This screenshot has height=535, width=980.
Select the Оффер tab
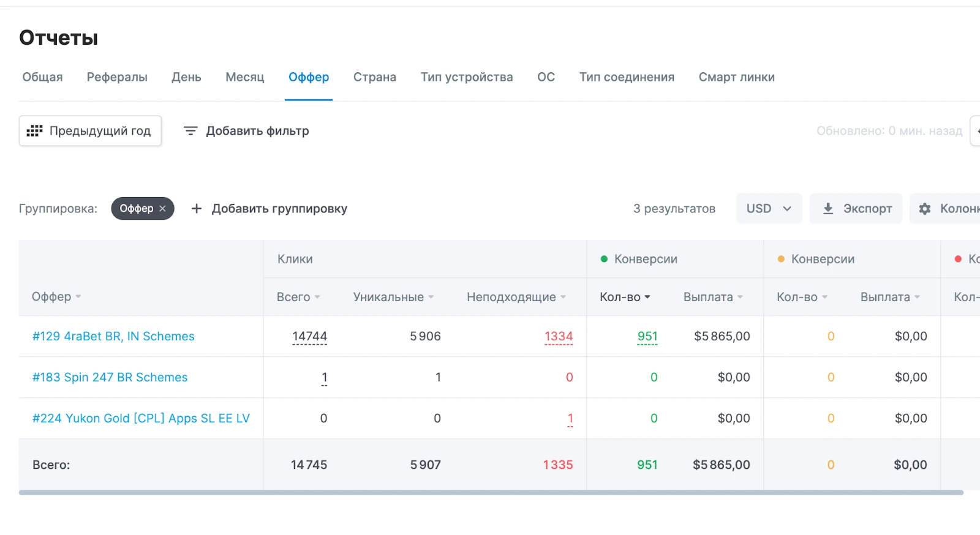(309, 77)
